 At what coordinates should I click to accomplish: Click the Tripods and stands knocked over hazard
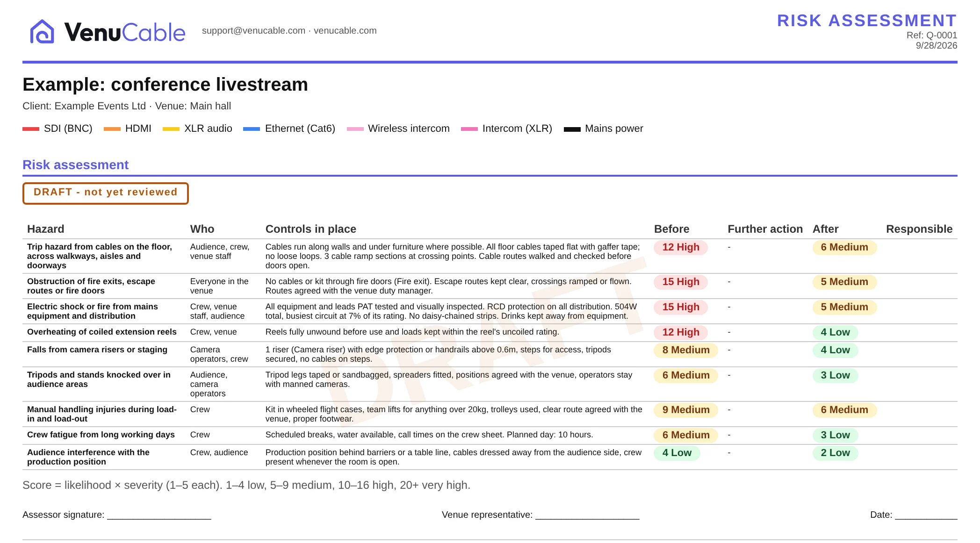coord(99,379)
